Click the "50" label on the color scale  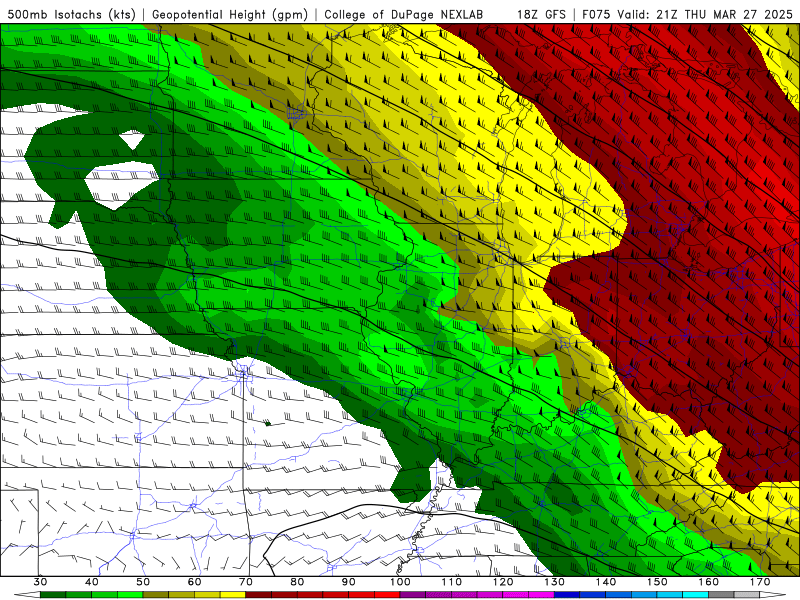click(143, 582)
